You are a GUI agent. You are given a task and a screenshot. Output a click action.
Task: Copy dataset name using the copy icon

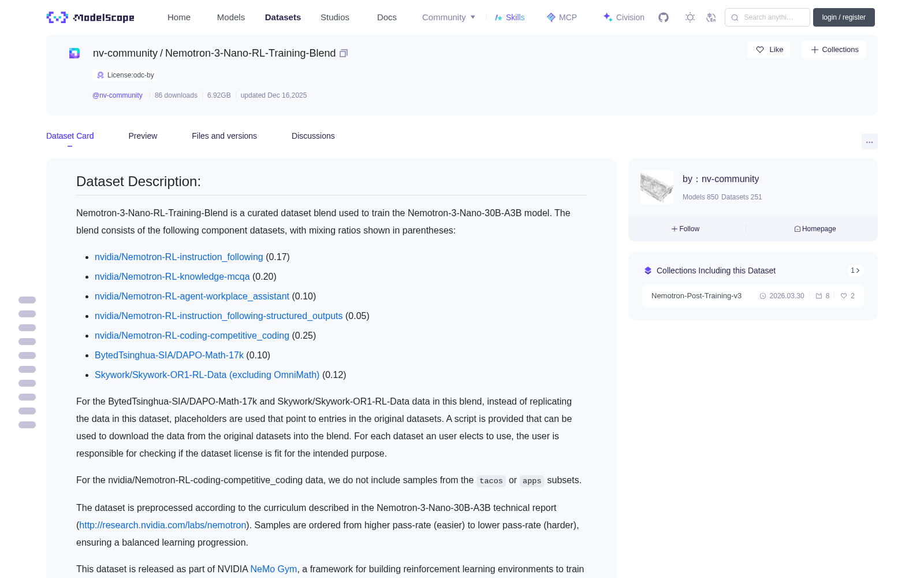(344, 53)
